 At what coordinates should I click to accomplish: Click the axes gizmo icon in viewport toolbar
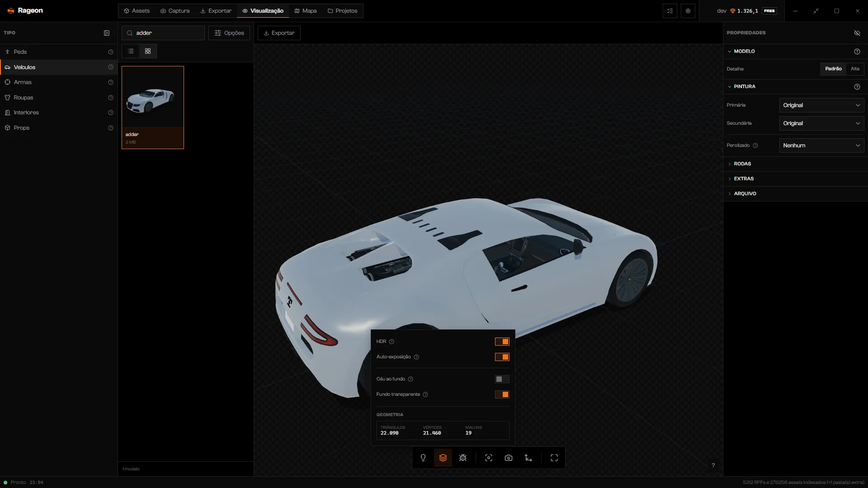528,458
